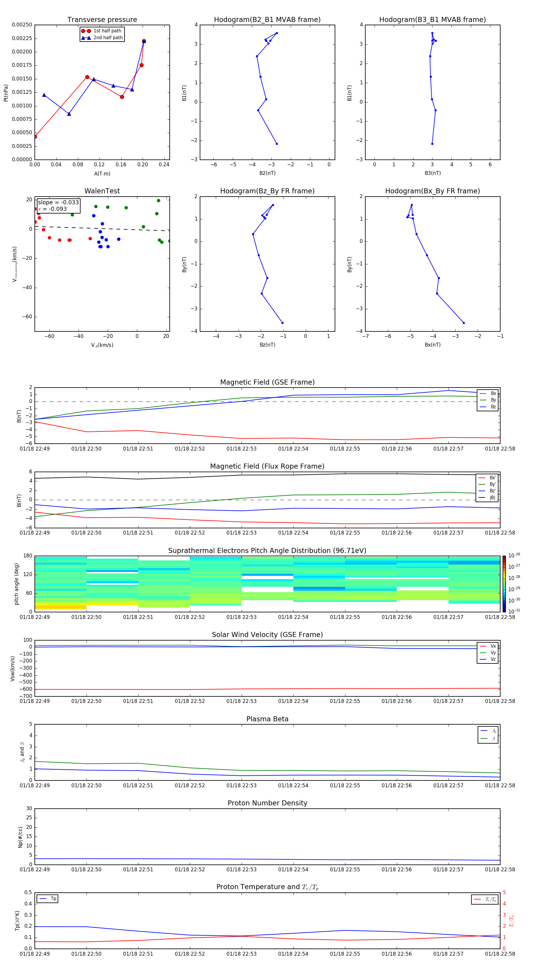The image size is (535, 980).
Task: Click the "Bz(nT)" x-axis label
Action: (267, 345)
